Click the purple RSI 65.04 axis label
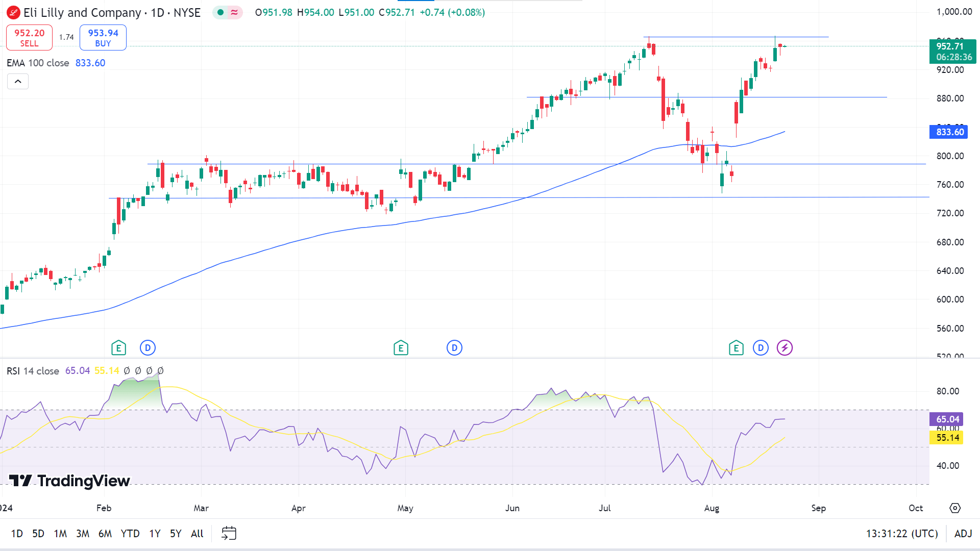This screenshot has height=551, width=980. click(946, 419)
